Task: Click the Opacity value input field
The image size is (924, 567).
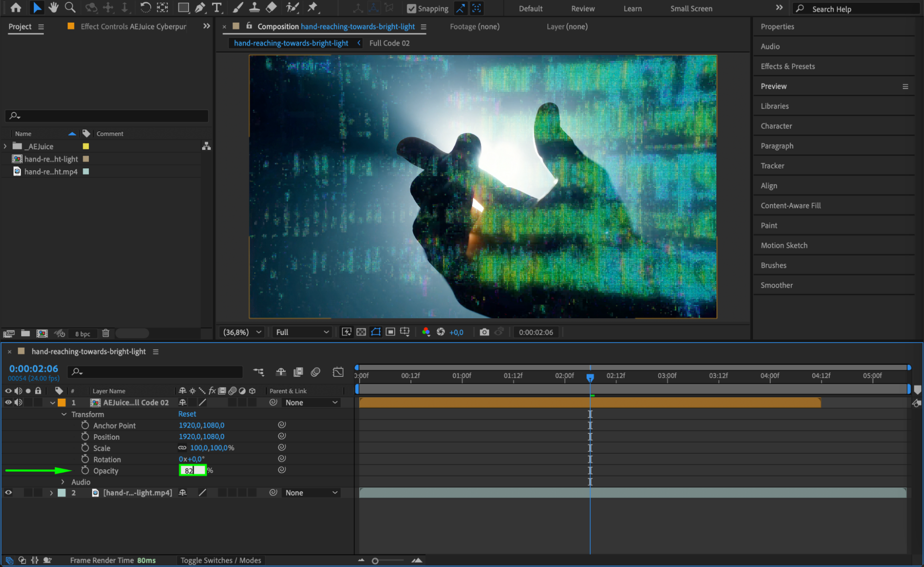Action: (x=192, y=470)
